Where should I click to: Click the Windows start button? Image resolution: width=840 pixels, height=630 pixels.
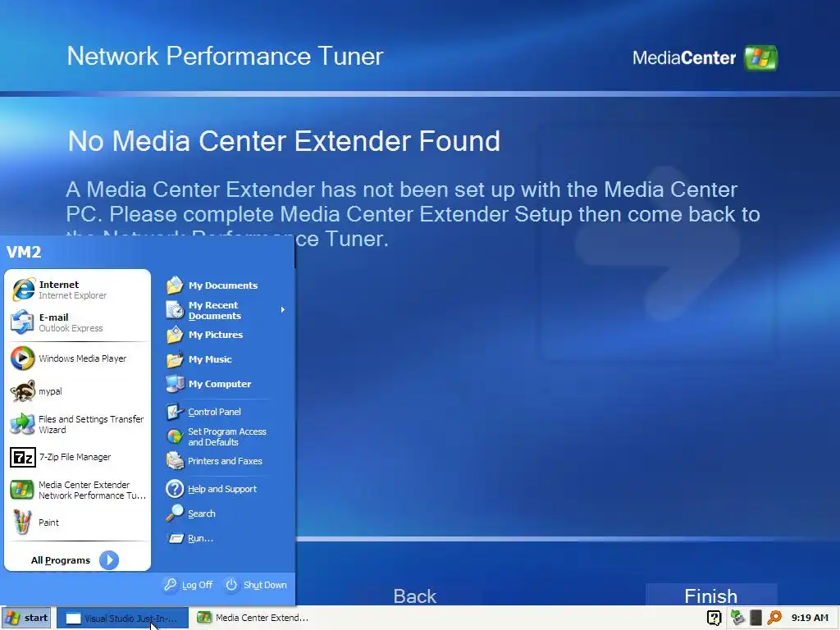click(x=27, y=618)
